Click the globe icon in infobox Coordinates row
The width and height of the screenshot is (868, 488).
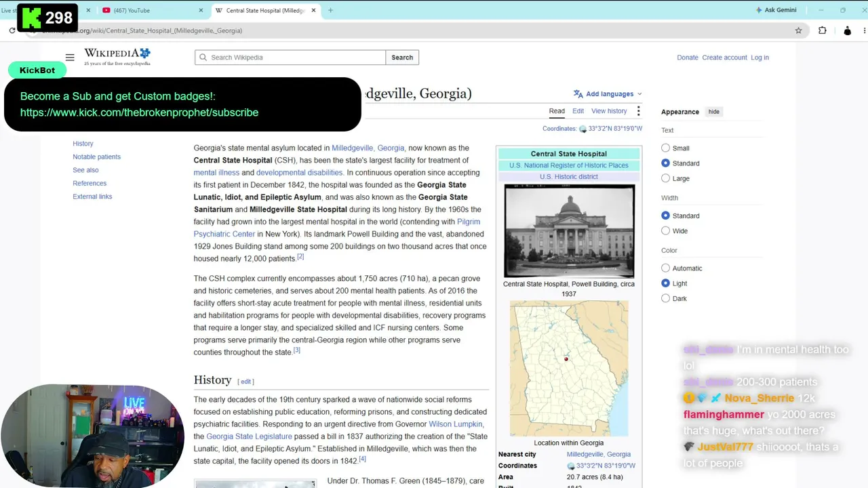(x=571, y=466)
